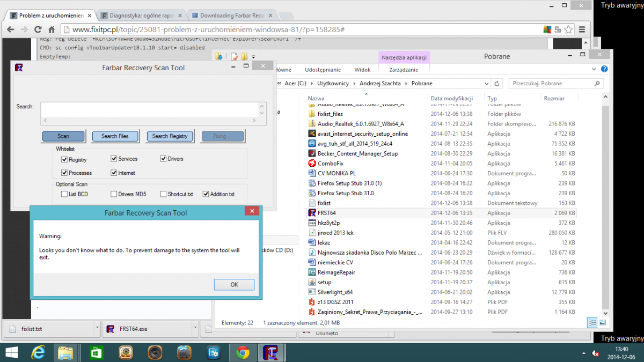This screenshot has height=362, width=644.
Task: Enable the Shortcut.txt option
Action: (163, 194)
